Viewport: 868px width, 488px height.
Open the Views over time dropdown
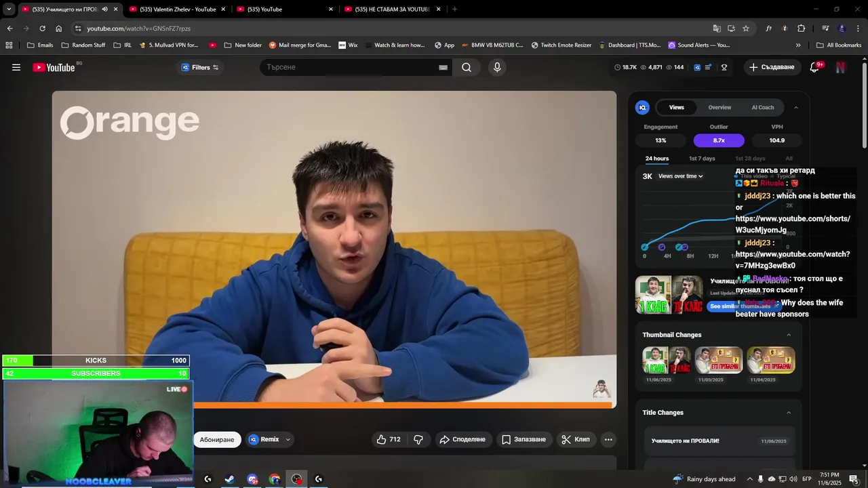(x=680, y=176)
